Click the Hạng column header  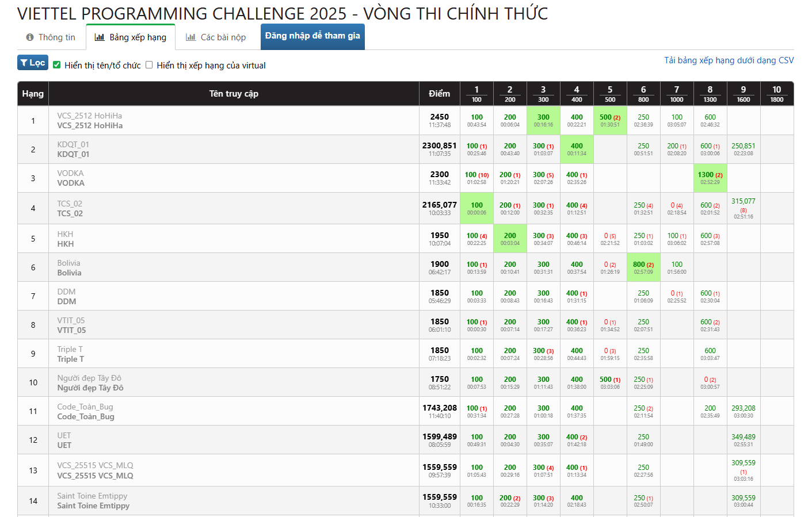click(x=33, y=94)
